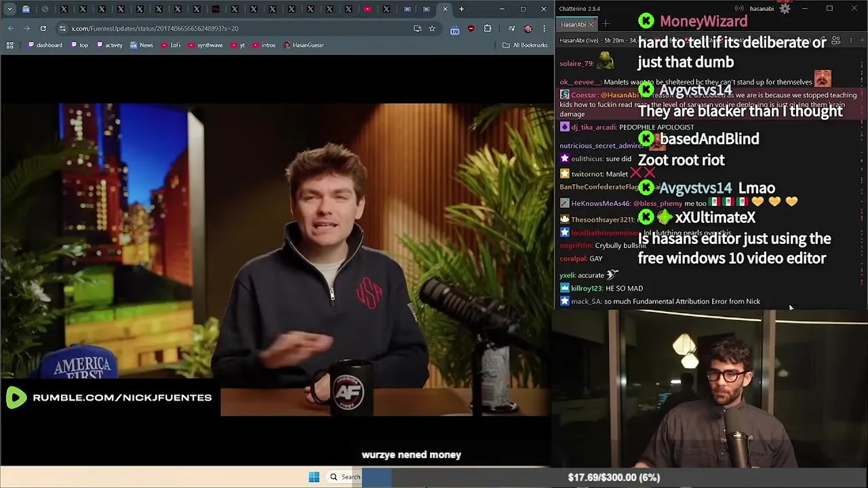Open the Chrome three-dot menu
The image size is (868, 488).
click(x=544, y=28)
